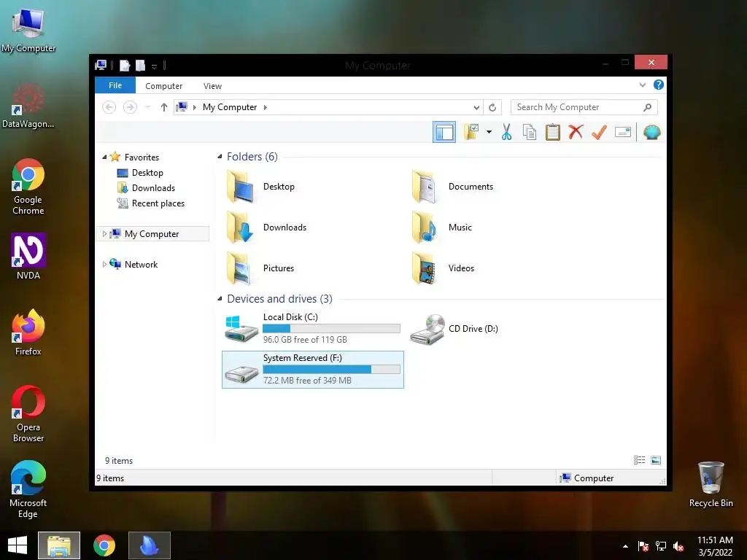Go up one level with Up arrow
This screenshot has width=747, height=560.
coord(164,107)
